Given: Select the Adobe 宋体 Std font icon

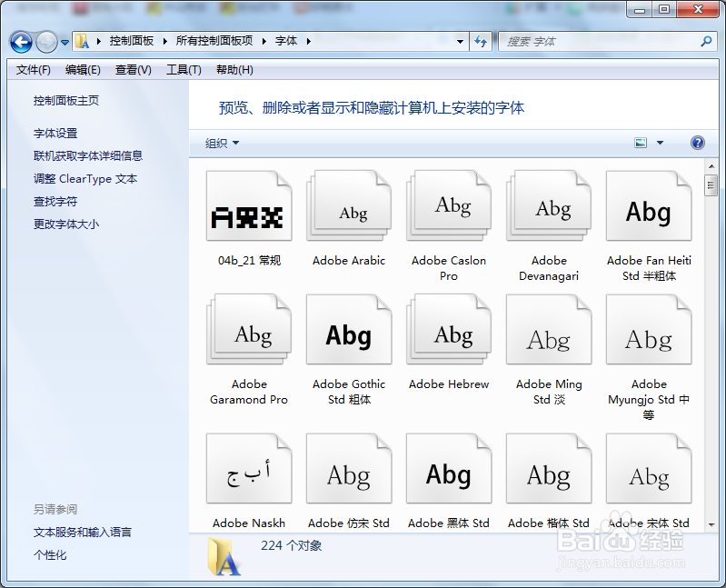Looking at the screenshot, I should coord(649,469).
